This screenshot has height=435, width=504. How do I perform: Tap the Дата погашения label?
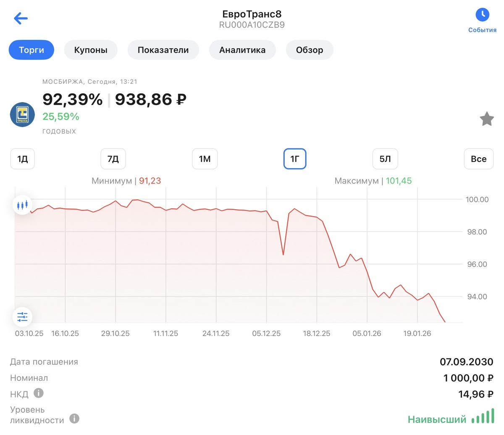(x=44, y=361)
